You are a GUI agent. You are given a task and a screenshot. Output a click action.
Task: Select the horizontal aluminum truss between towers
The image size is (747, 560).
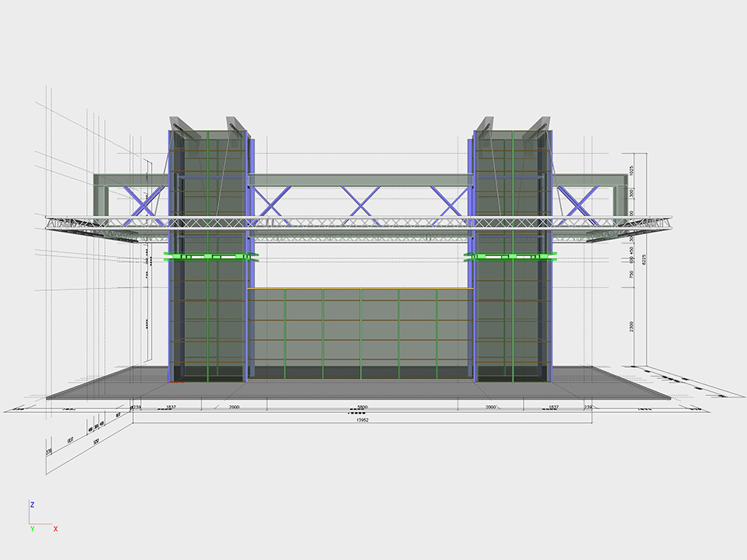360,223
